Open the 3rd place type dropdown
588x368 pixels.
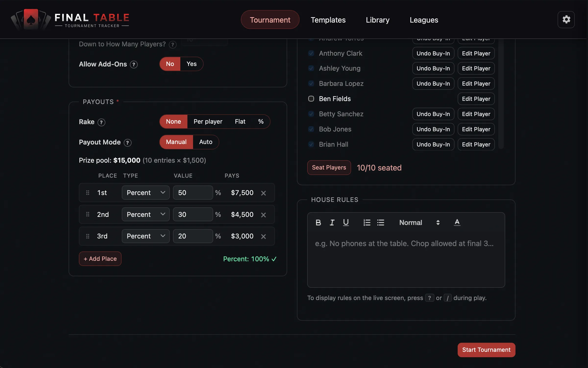146,236
